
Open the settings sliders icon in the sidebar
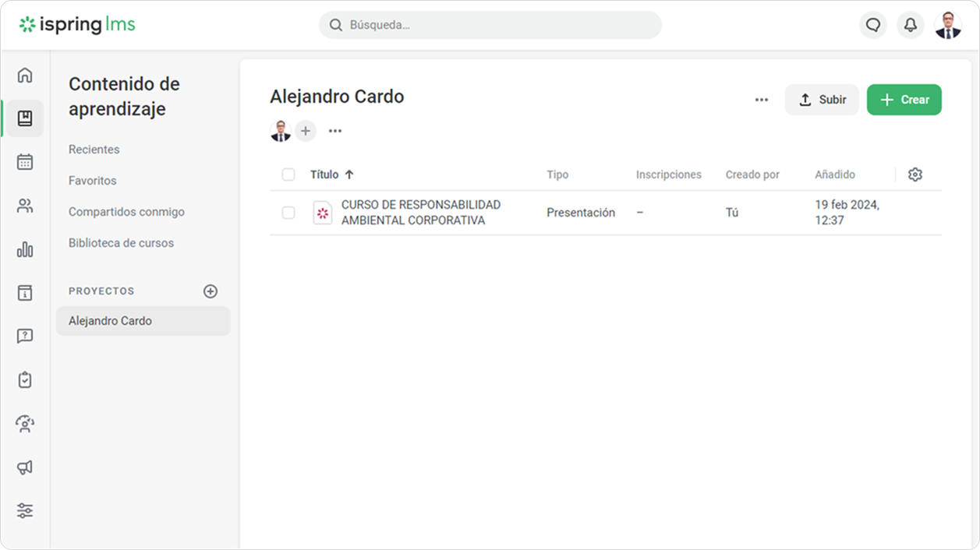tap(25, 511)
